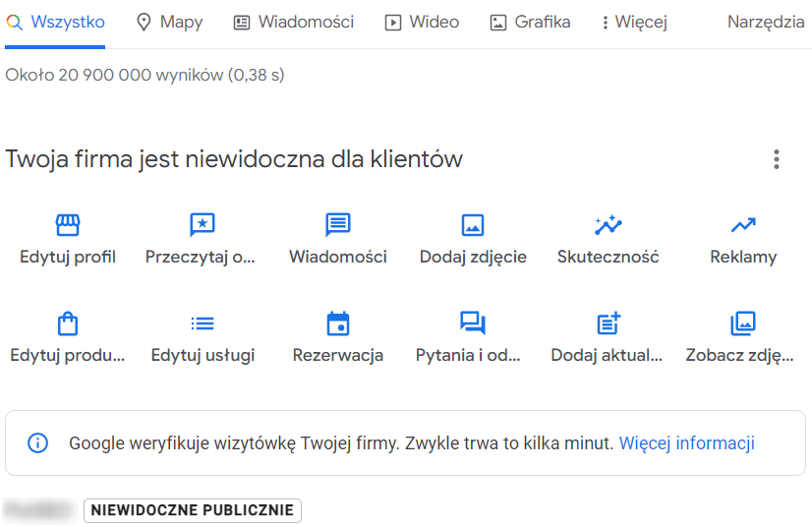This screenshot has height=527, width=812.
Task: Click the Edytuj usługi label
Action: [x=203, y=356]
